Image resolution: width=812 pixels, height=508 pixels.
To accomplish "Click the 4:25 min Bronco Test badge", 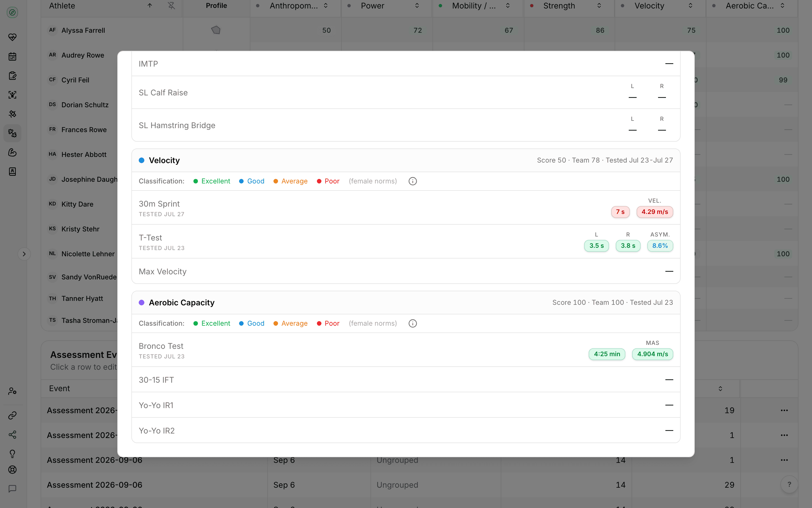I will [x=607, y=354].
